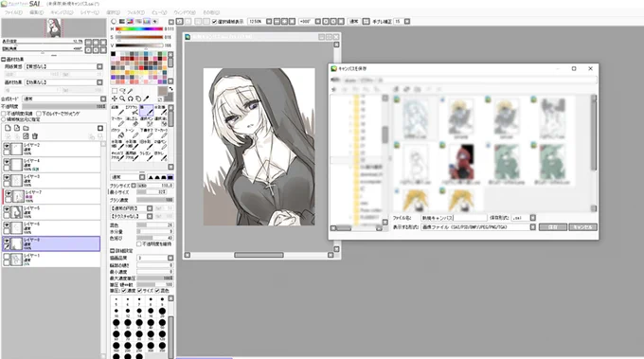
Task: Swap foreground and background colors
Action: coord(170,89)
